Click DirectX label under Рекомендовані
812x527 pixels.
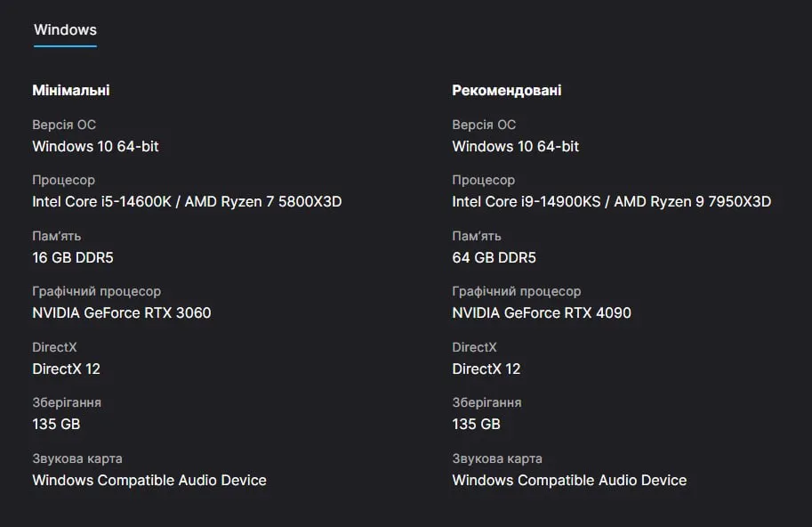click(x=474, y=347)
